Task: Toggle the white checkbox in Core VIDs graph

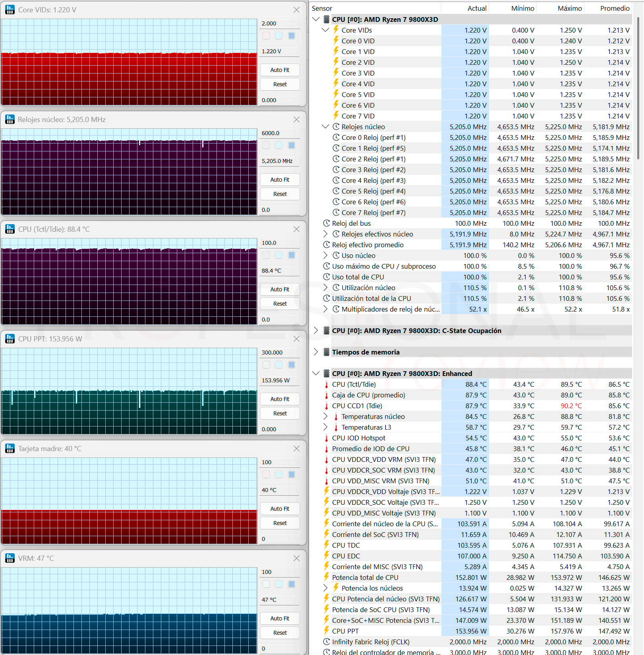Action: click(x=266, y=36)
